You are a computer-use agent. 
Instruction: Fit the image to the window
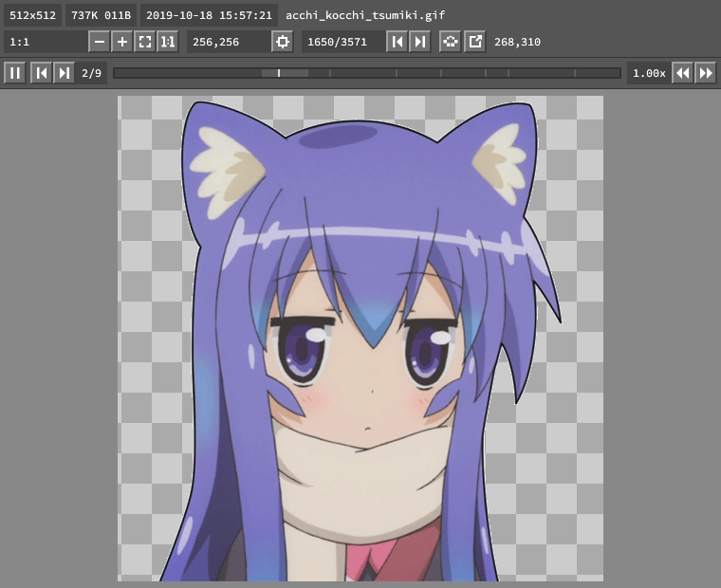(144, 42)
